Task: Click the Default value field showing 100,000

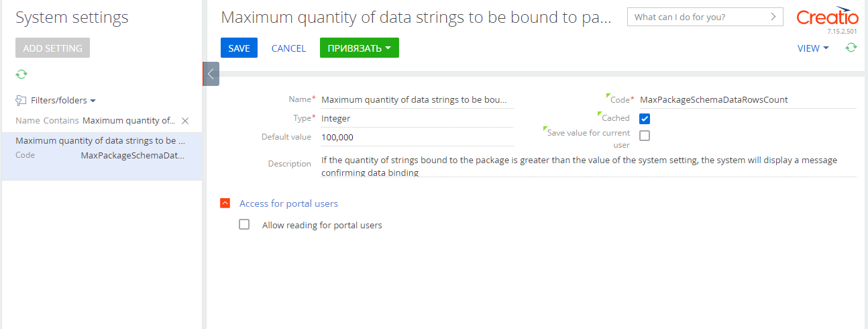Action: (418, 137)
